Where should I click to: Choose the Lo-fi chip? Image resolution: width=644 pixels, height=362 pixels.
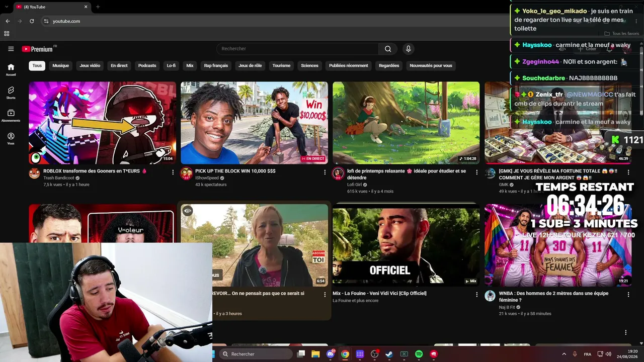[171, 65]
